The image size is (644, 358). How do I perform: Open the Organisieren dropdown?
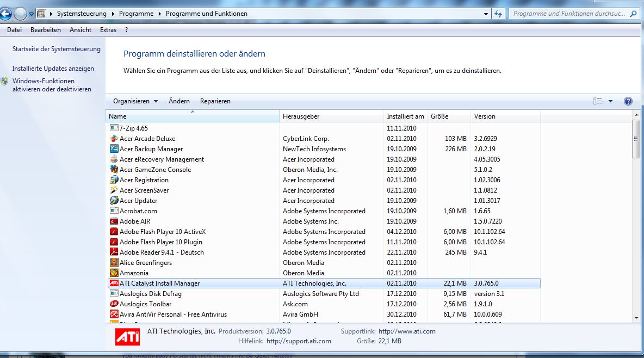135,101
